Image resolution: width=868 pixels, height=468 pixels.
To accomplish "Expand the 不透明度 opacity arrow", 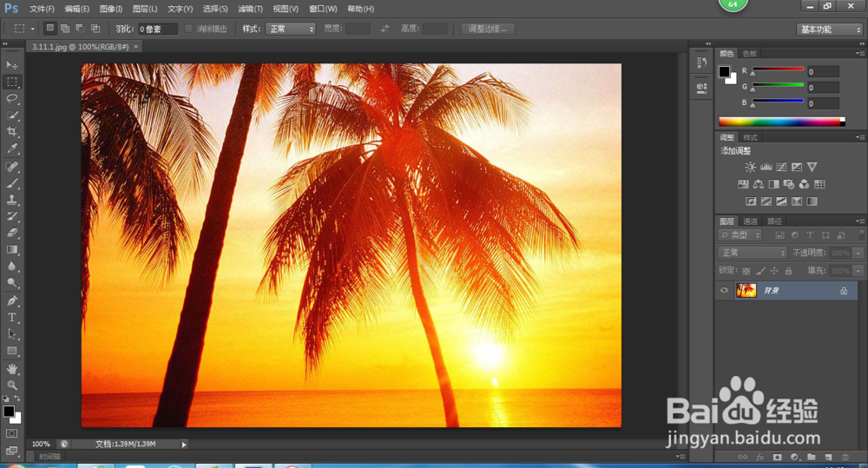I will pos(858,254).
